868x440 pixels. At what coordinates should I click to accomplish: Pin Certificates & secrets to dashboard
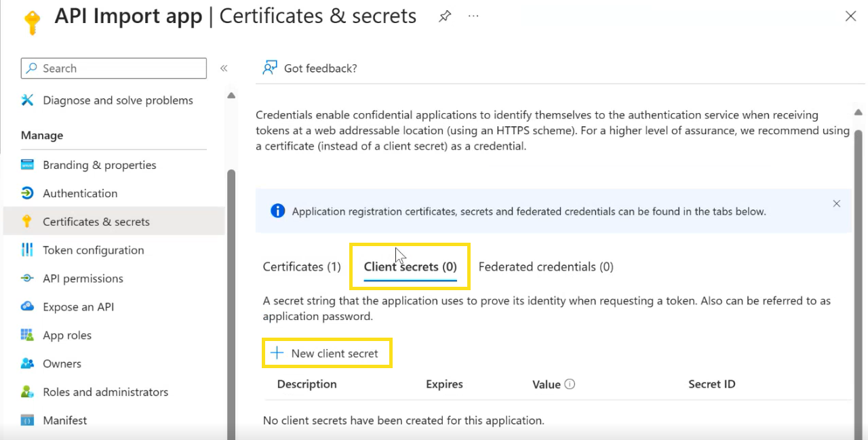pyautogui.click(x=445, y=16)
